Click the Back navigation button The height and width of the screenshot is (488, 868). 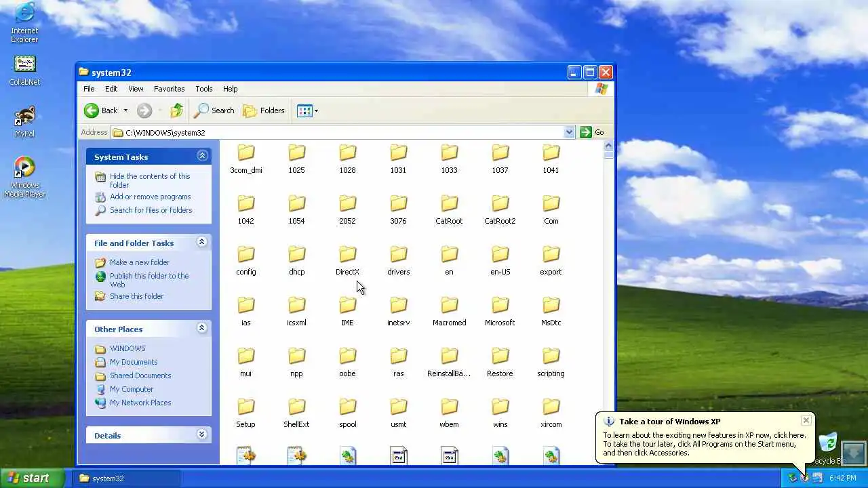[x=101, y=110]
